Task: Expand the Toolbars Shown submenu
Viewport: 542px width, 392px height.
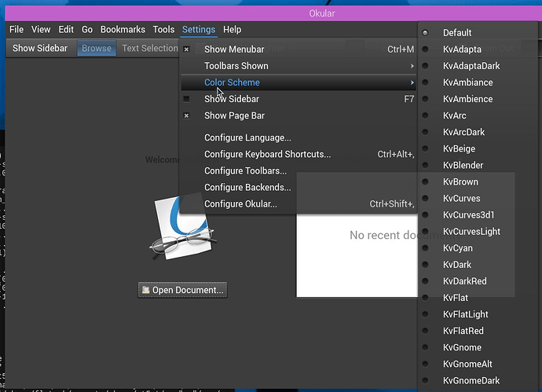Action: point(298,66)
